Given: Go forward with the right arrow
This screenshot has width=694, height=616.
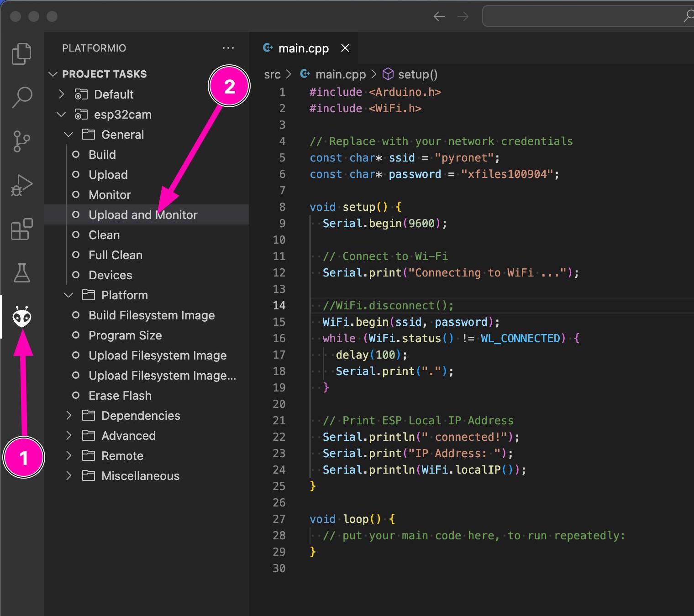Looking at the screenshot, I should [x=463, y=17].
